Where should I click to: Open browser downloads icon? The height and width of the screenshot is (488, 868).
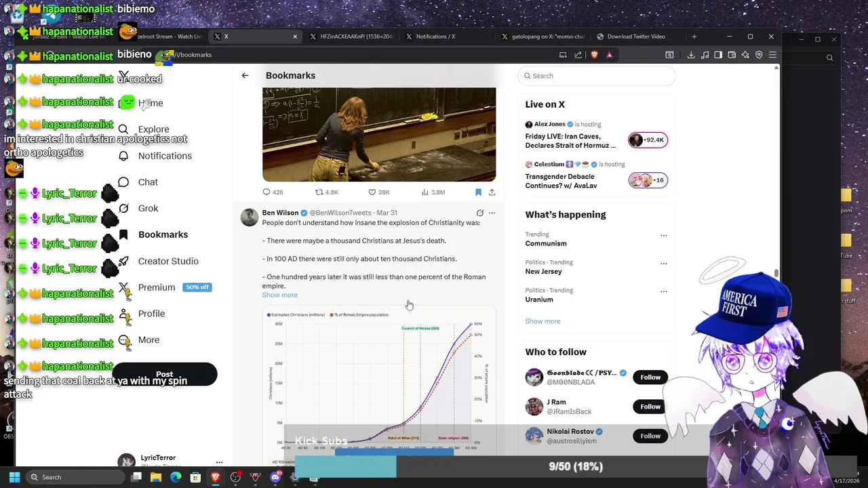[691, 55]
